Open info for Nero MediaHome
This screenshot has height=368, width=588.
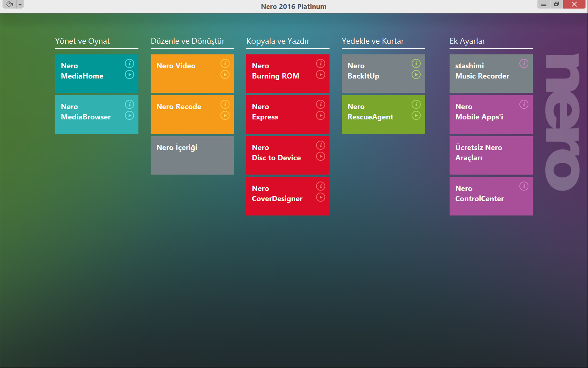pyautogui.click(x=129, y=63)
